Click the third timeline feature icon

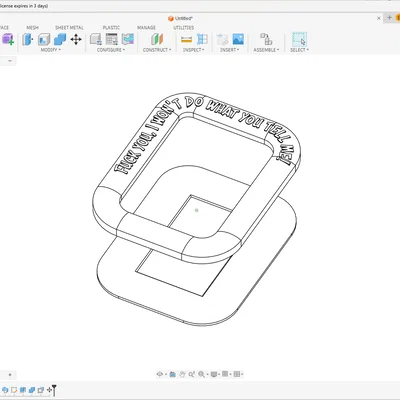click(23, 390)
